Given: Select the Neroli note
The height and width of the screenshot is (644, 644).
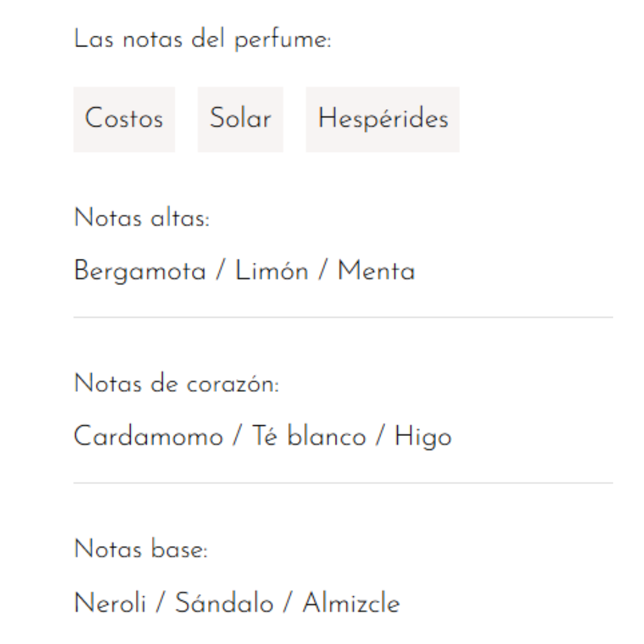Looking at the screenshot, I should point(110,603).
